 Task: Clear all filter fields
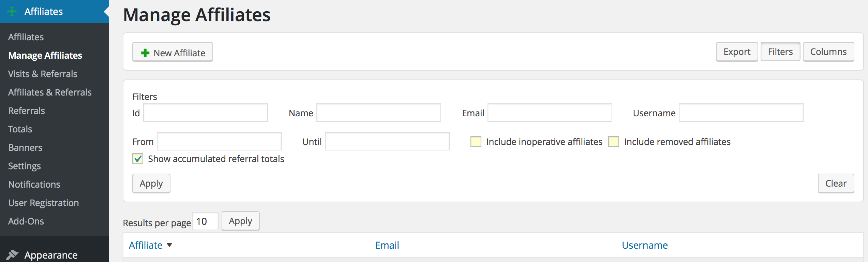coord(836,184)
